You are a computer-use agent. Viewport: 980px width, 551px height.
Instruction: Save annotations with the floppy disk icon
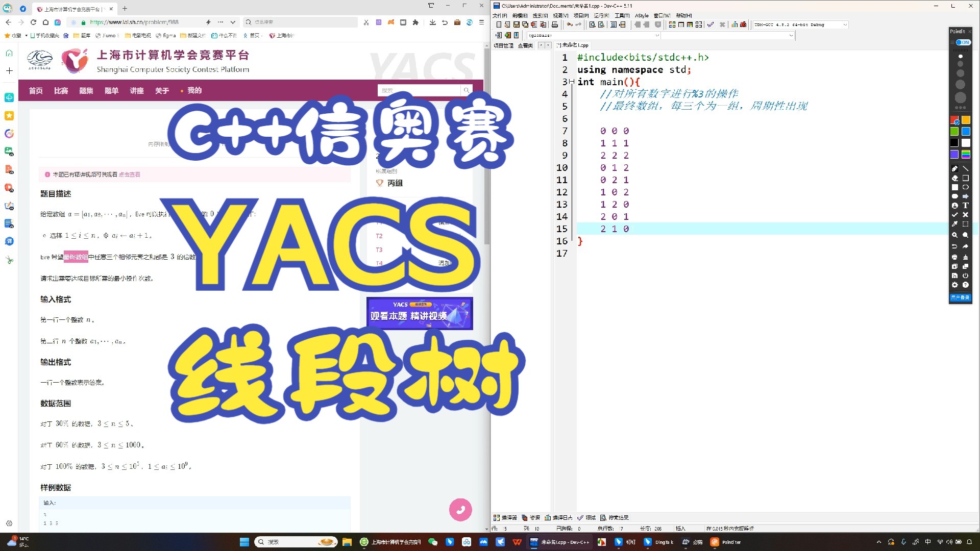954,275
